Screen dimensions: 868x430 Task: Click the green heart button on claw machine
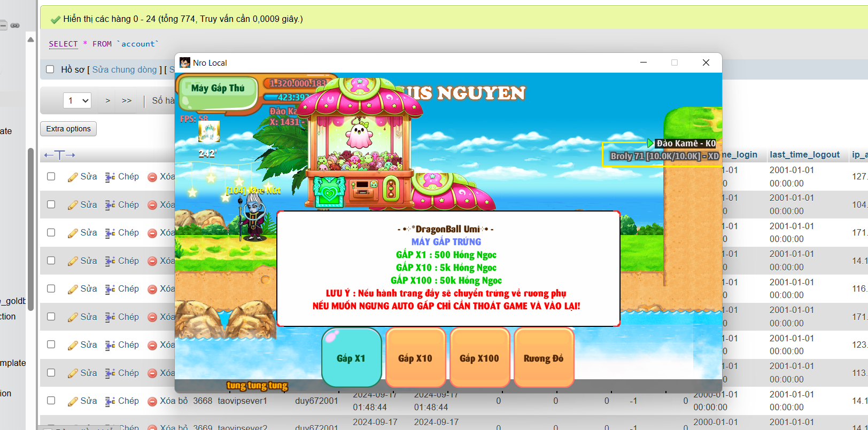coord(329,191)
